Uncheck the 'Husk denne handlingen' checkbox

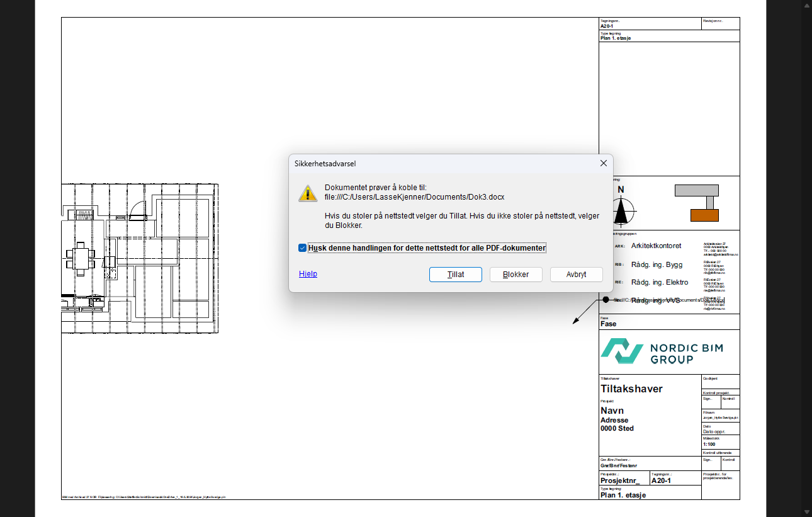click(x=303, y=248)
